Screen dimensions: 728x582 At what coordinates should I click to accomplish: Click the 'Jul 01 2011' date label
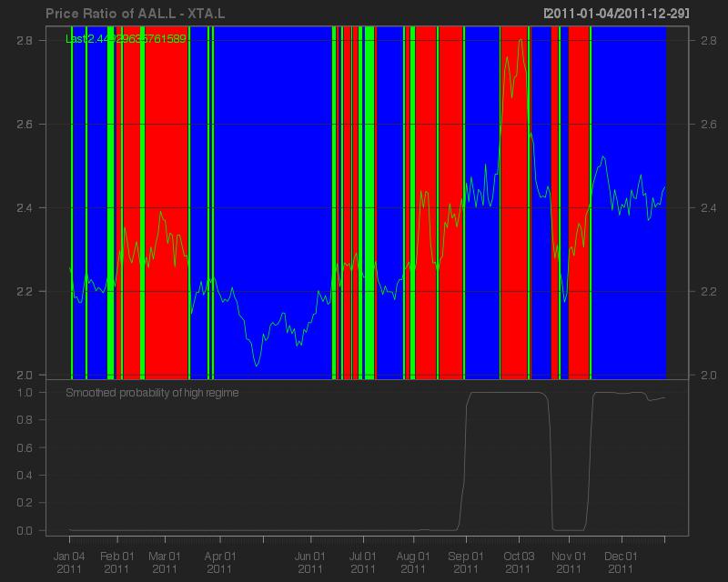[363, 562]
